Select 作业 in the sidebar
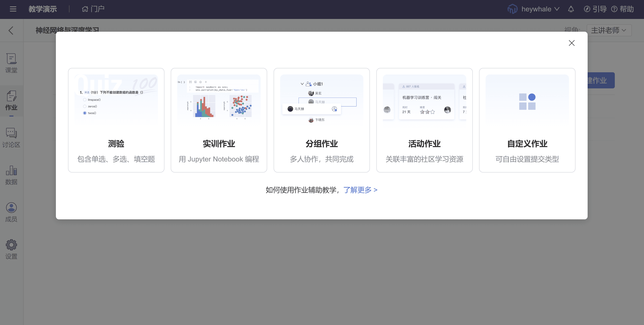 pyautogui.click(x=11, y=101)
